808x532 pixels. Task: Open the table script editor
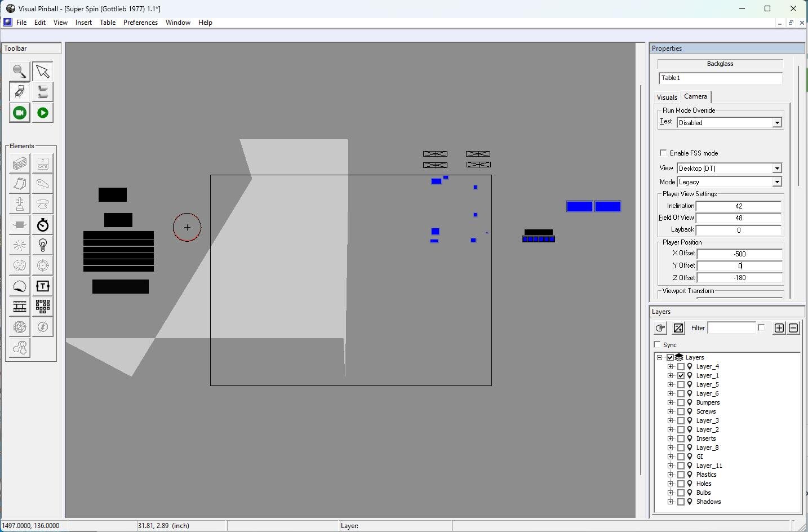43,91
